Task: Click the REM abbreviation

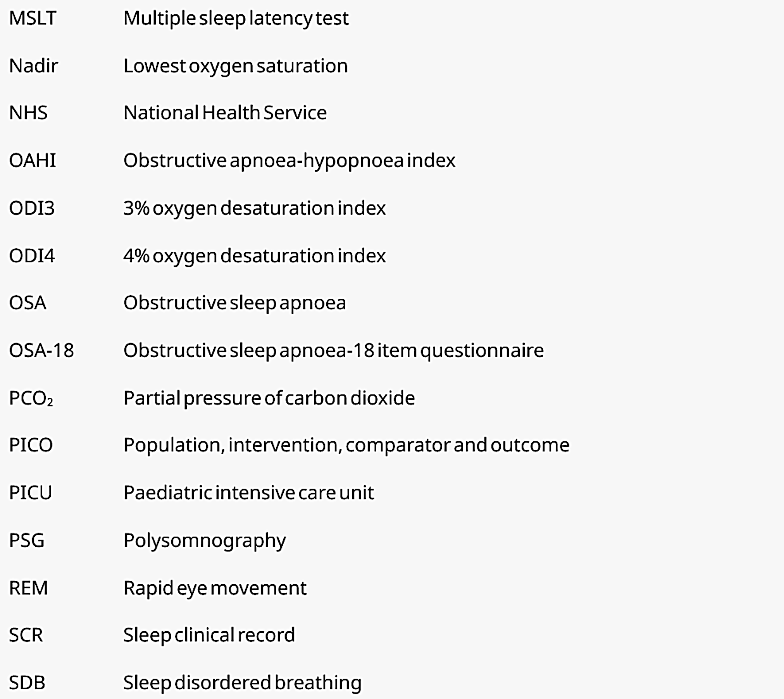Action: coord(28,588)
